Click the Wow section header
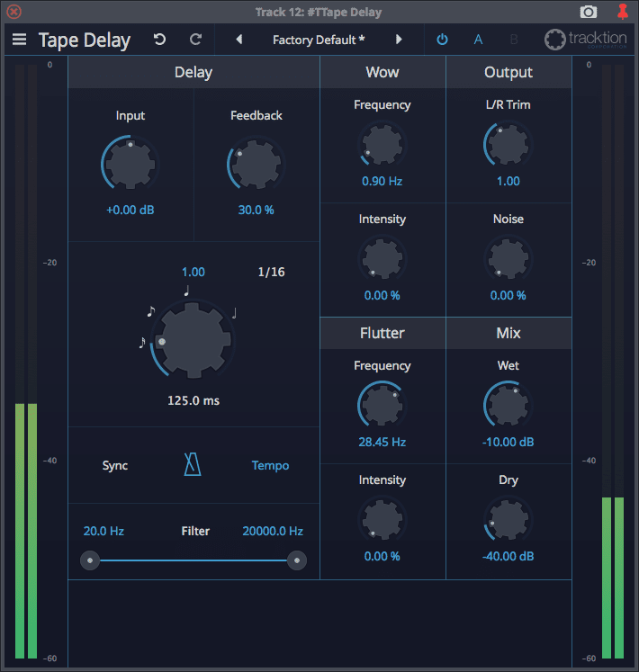639x672 pixels. (x=382, y=73)
